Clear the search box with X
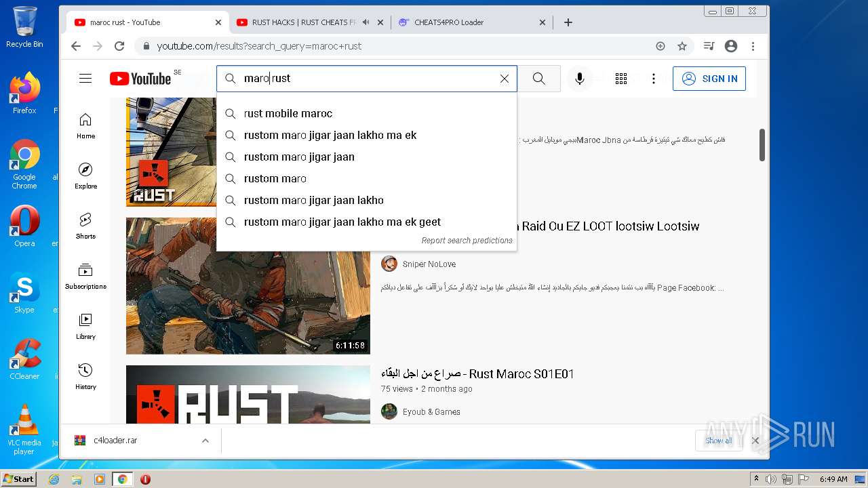The height and width of the screenshot is (488, 868). pyautogui.click(x=505, y=79)
